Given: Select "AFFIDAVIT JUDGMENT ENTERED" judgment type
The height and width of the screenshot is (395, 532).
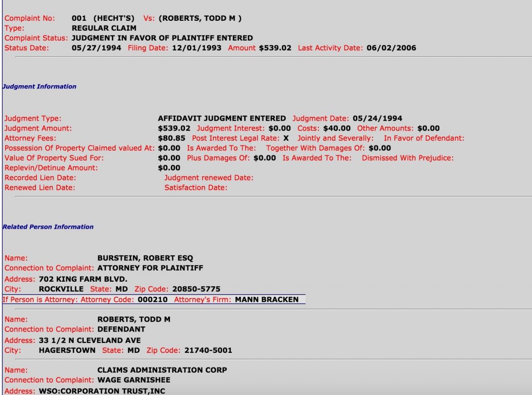Looking at the screenshot, I should click(x=222, y=118).
